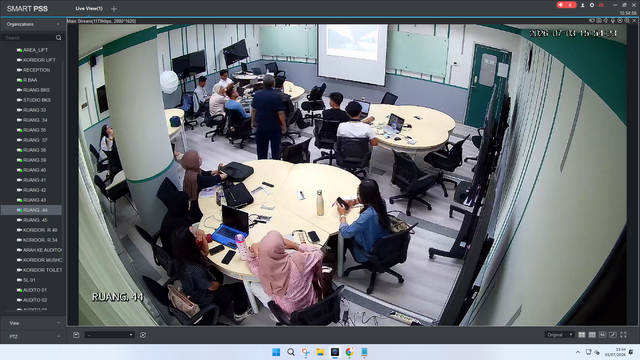
Task: Select the RUANG 41 camera
Action: coord(34,180)
